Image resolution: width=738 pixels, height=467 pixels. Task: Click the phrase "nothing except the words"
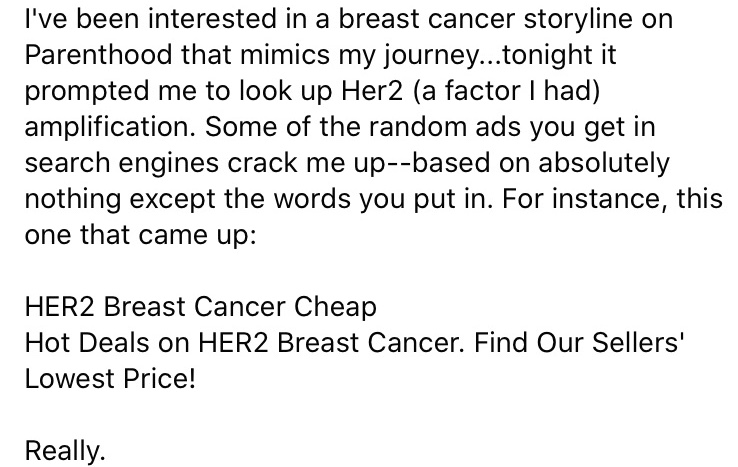(187, 199)
